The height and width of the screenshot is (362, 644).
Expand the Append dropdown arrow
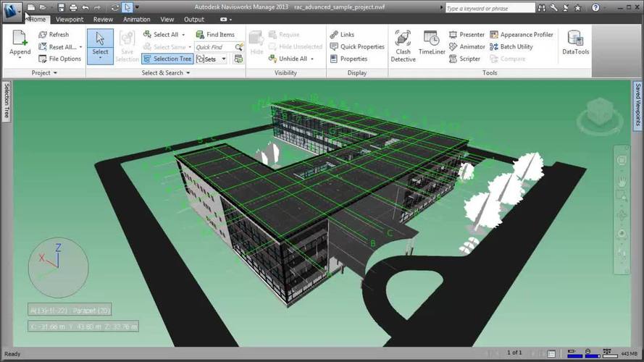click(20, 57)
